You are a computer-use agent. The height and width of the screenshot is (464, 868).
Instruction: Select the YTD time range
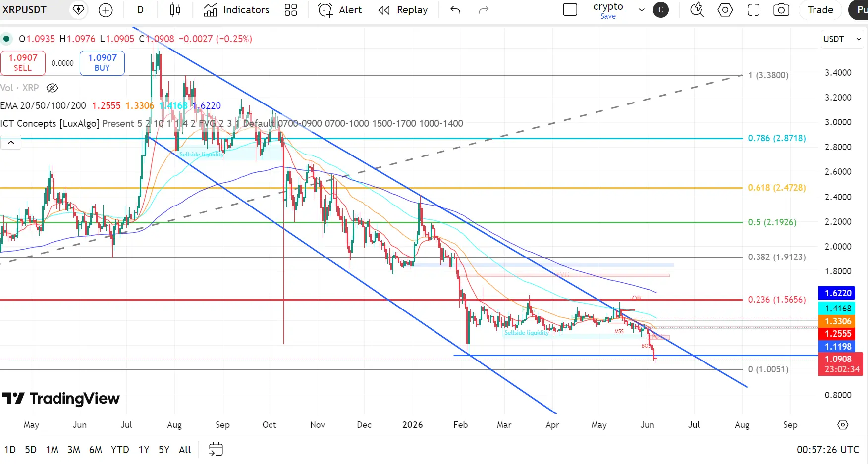click(120, 450)
